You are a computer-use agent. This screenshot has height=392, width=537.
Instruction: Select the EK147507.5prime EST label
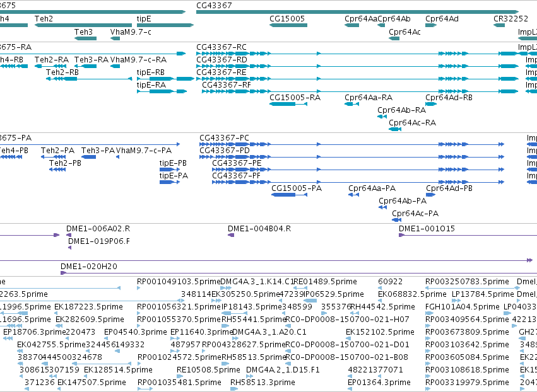pos(91,383)
